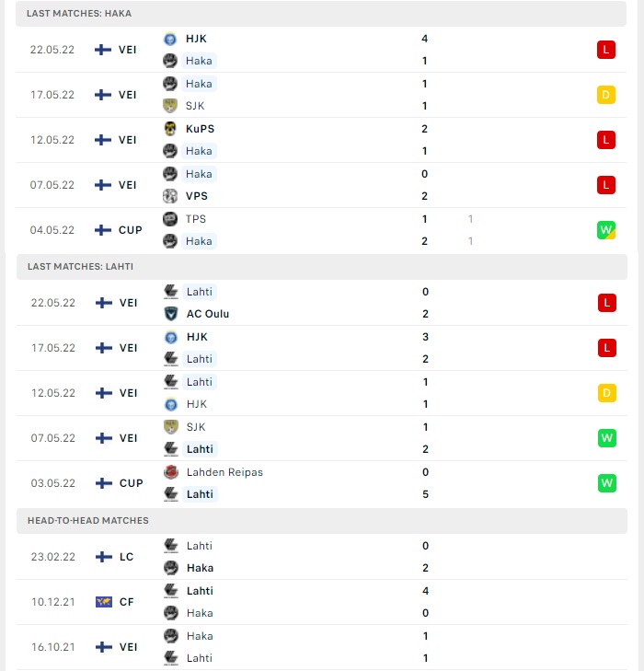Click the TPS club badge icon

(170, 219)
